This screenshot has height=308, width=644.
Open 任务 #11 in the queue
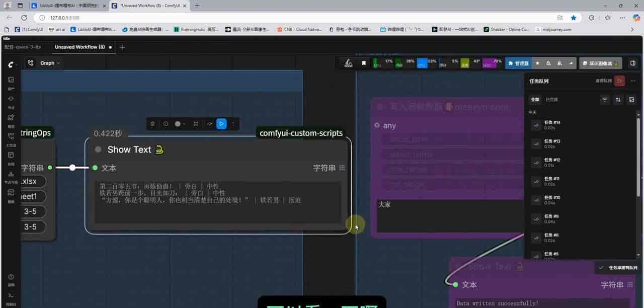pos(582,181)
